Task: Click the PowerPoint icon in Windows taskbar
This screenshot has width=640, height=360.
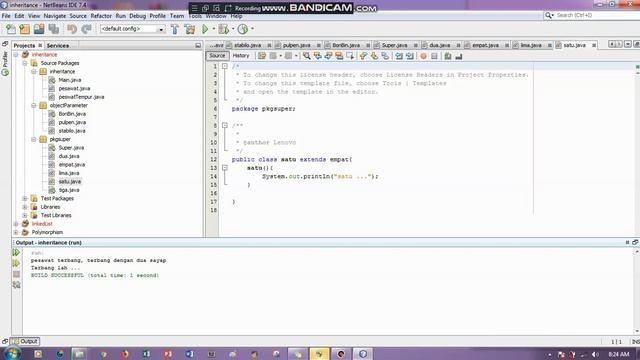Action: (168, 354)
